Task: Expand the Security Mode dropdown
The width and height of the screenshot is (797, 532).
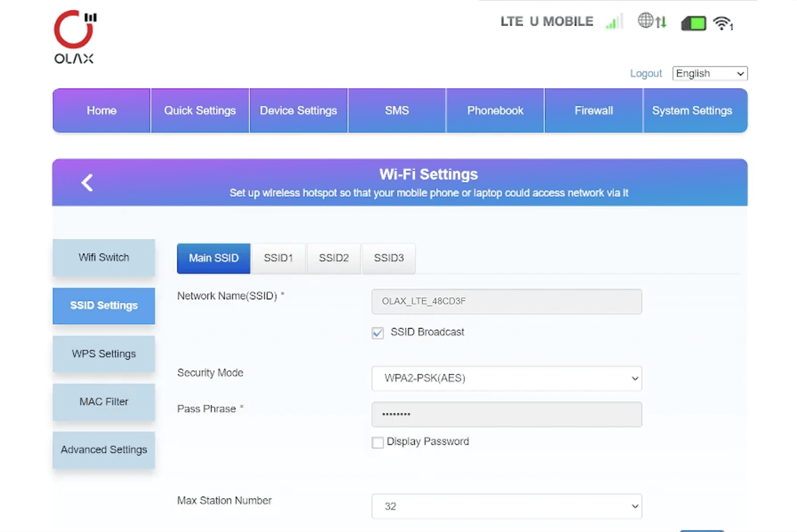Action: 506,379
